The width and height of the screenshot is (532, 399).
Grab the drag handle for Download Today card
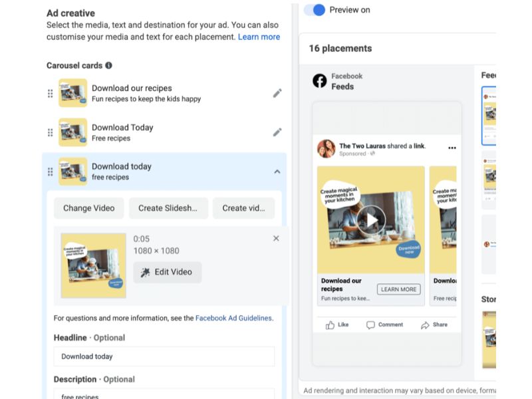tap(51, 132)
